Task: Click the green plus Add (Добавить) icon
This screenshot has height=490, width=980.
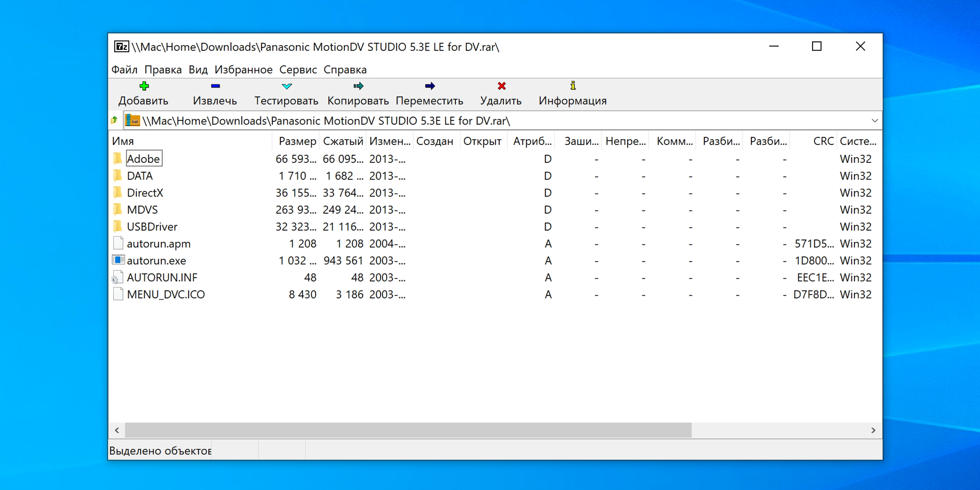Action: coord(144,86)
